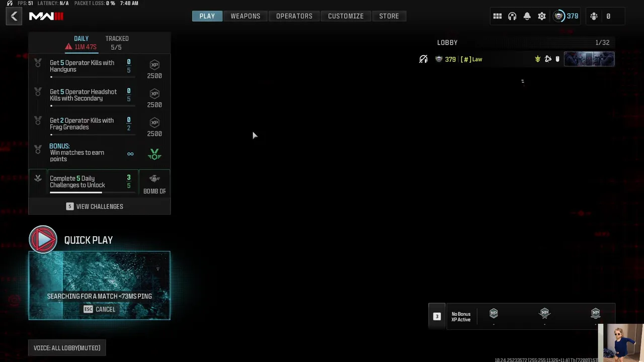
Task: Click the 1/32 lobby count
Action: click(x=602, y=43)
